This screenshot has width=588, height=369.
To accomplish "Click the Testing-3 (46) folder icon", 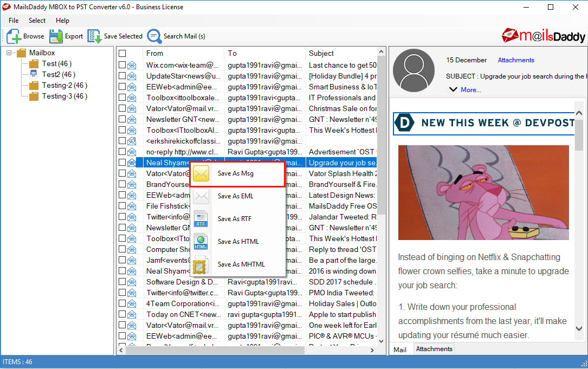I will pyautogui.click(x=34, y=96).
